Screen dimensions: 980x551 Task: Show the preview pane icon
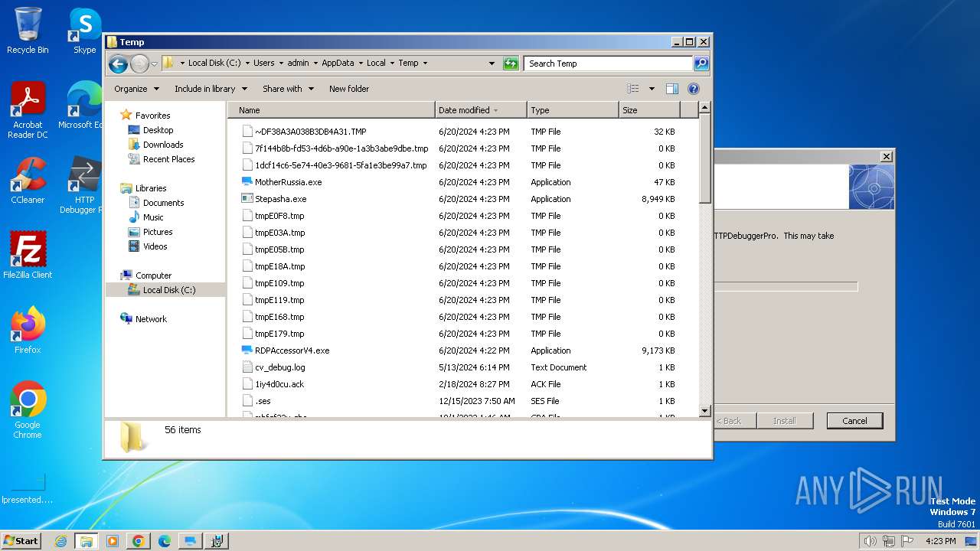671,89
